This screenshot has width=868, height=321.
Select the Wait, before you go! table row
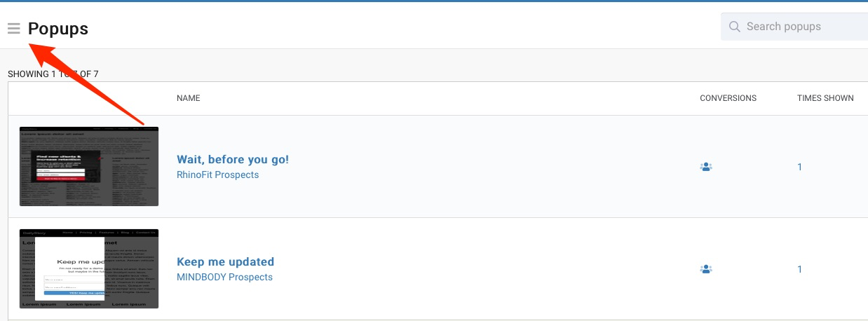click(438, 167)
